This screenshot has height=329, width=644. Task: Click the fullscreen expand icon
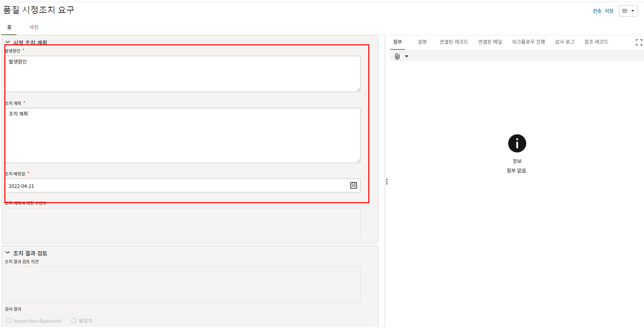(639, 42)
